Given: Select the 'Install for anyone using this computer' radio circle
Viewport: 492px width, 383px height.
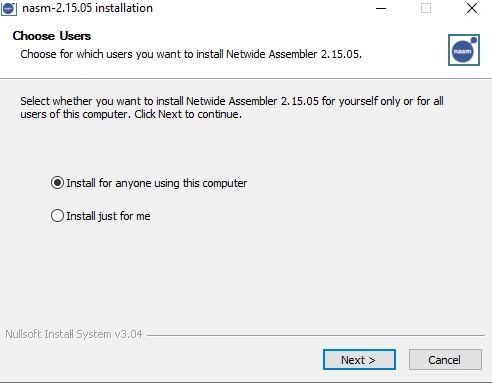Looking at the screenshot, I should [x=57, y=183].
